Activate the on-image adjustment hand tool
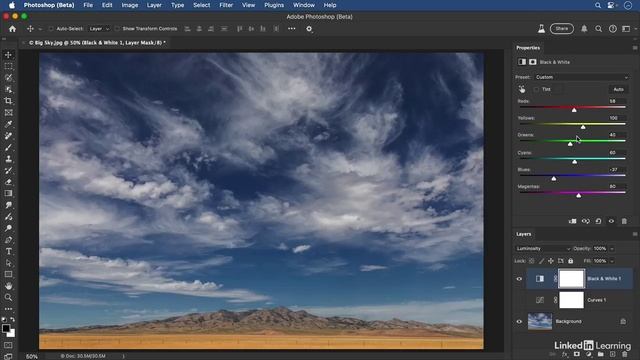Viewport: 640px width, 360px height. [522, 89]
